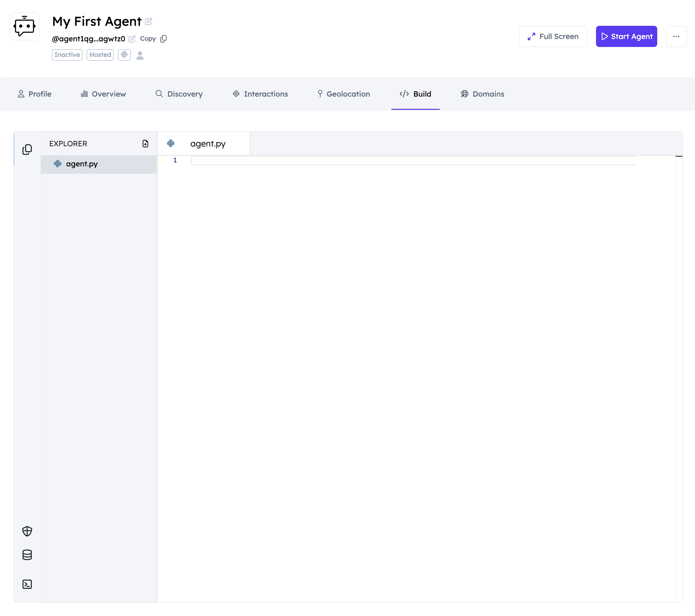Viewport: 695px width, 616px height.
Task: Edit the agent address handle
Action: tap(132, 39)
